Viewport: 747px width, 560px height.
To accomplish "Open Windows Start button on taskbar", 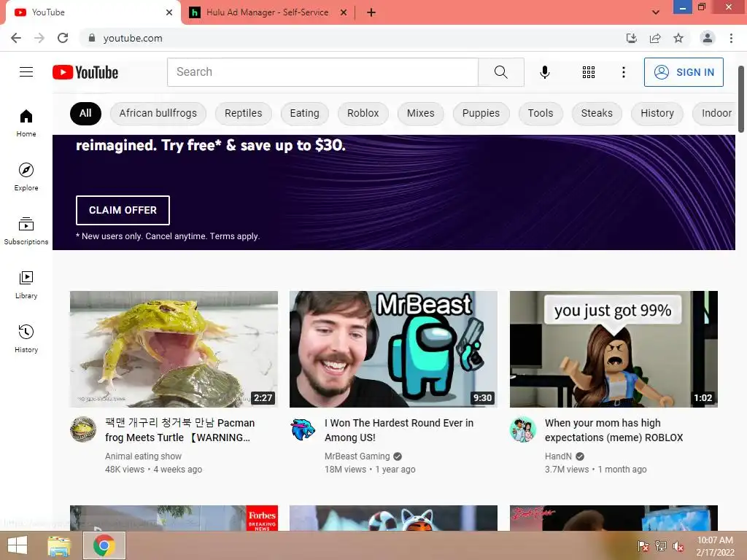I will pyautogui.click(x=18, y=545).
